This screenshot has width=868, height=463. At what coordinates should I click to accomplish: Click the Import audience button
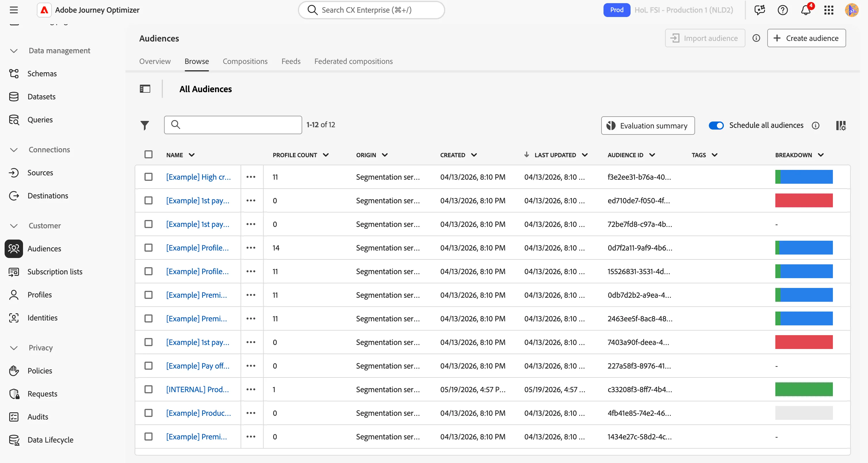tap(705, 38)
